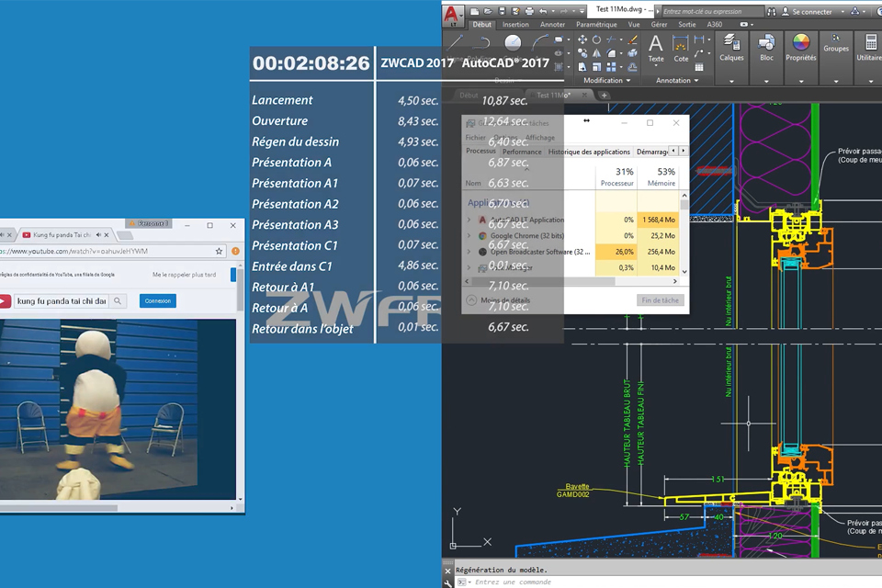Open the AutoCAD application menu logo

pos(453,16)
